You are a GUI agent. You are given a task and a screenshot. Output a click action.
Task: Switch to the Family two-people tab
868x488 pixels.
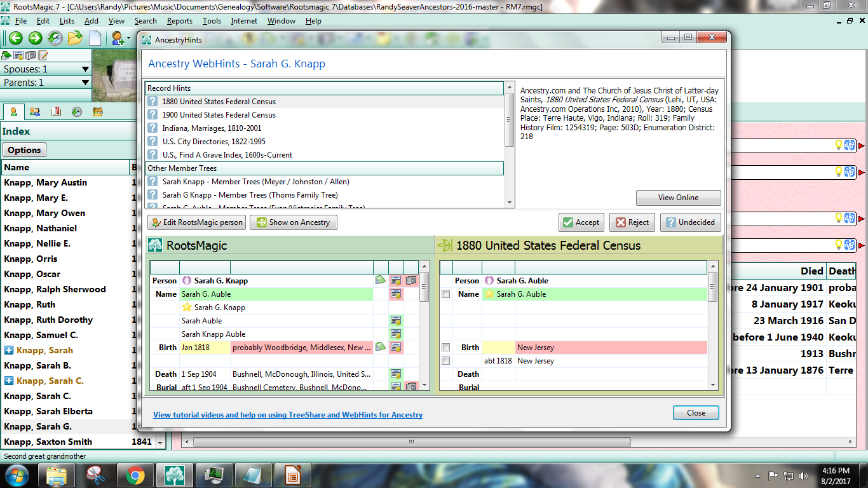pyautogui.click(x=35, y=112)
